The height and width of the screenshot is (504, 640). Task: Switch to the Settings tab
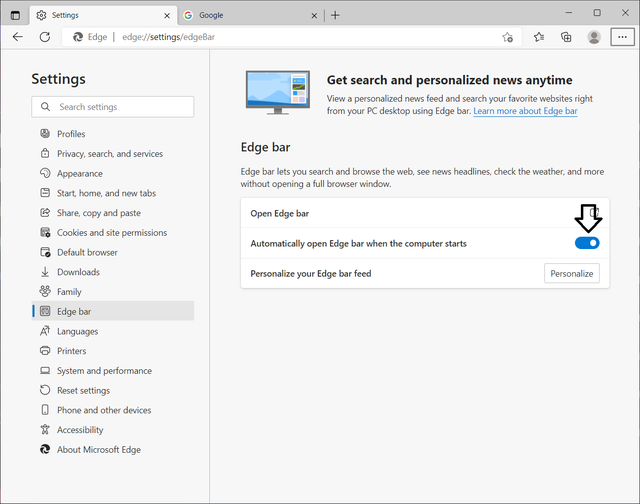(104, 16)
